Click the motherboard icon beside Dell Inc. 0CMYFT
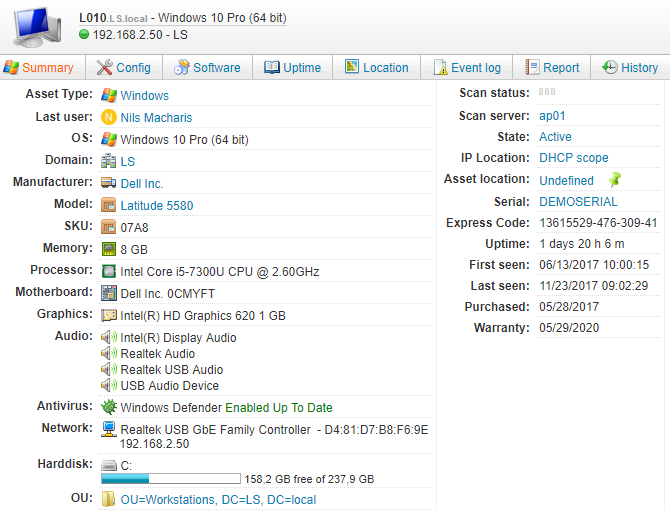The width and height of the screenshot is (670, 510). click(109, 293)
